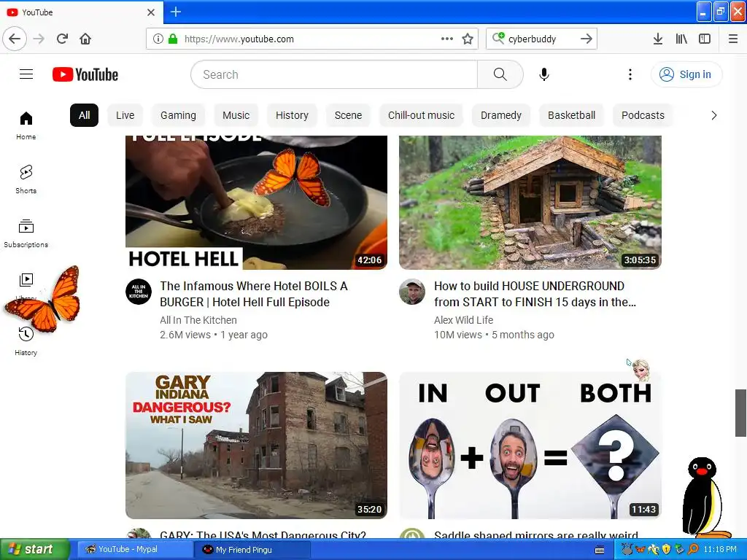Select the Basketball category chip
747x560 pixels.
pos(572,115)
